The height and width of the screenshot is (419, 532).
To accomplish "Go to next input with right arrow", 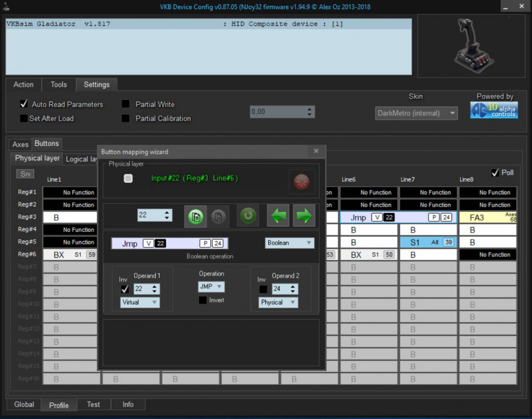I will coord(303,216).
